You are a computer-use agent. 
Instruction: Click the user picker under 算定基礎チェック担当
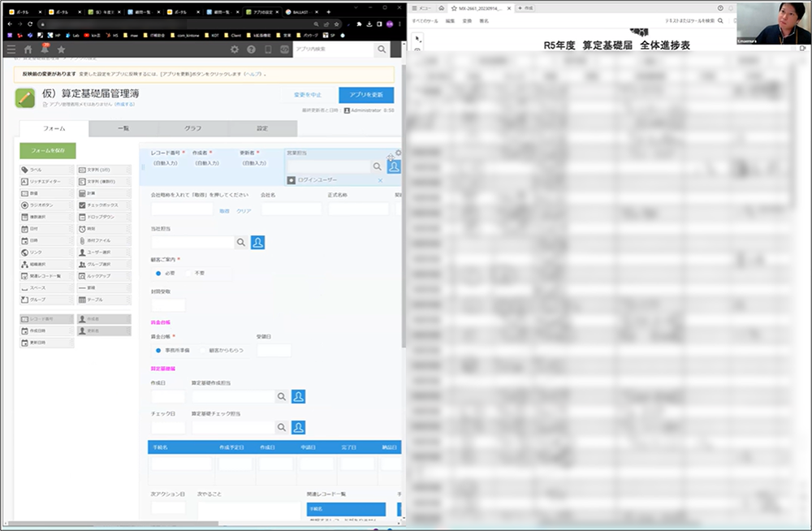point(298,427)
